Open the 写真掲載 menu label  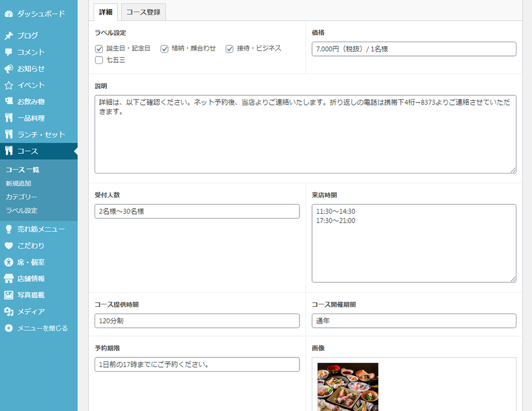point(31,295)
